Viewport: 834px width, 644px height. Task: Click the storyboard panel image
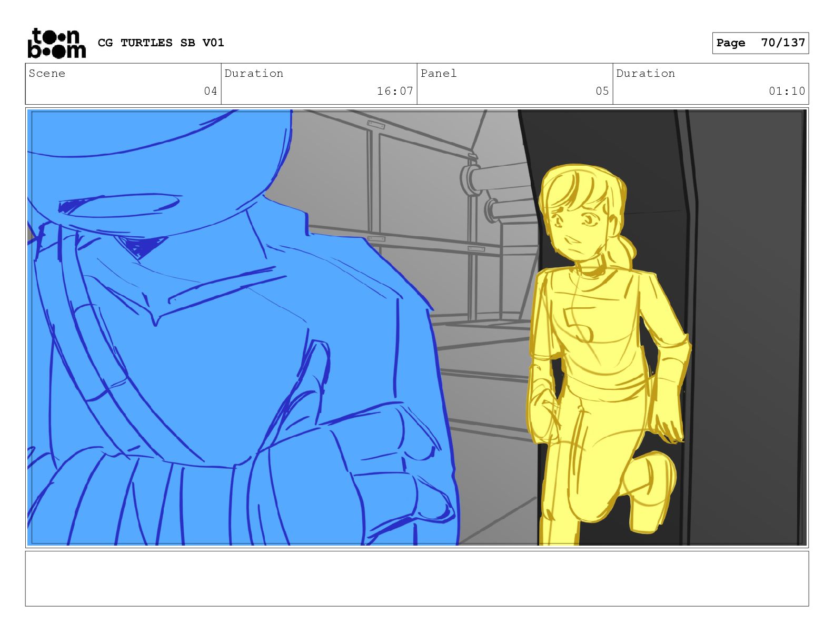coord(417,327)
